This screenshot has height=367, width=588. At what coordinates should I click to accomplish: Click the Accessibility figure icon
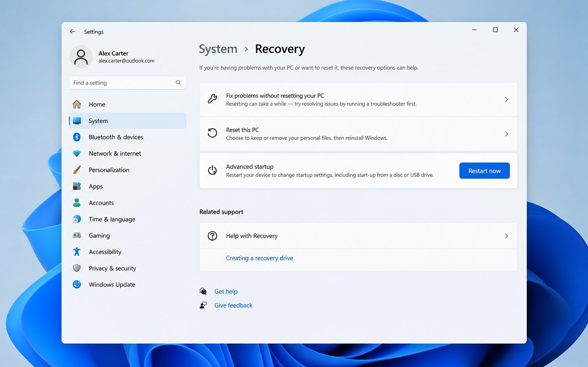coord(77,252)
